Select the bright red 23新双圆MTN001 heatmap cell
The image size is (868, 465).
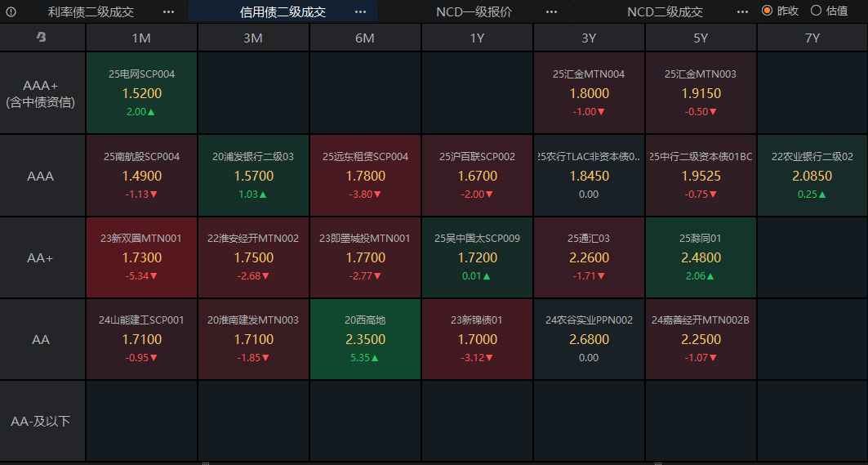pyautogui.click(x=142, y=257)
